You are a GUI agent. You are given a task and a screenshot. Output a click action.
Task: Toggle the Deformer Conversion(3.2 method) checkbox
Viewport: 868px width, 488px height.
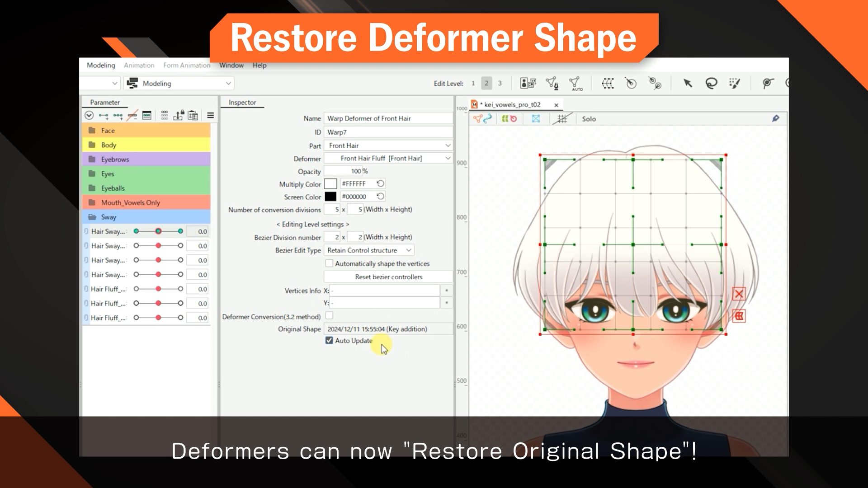tap(329, 316)
